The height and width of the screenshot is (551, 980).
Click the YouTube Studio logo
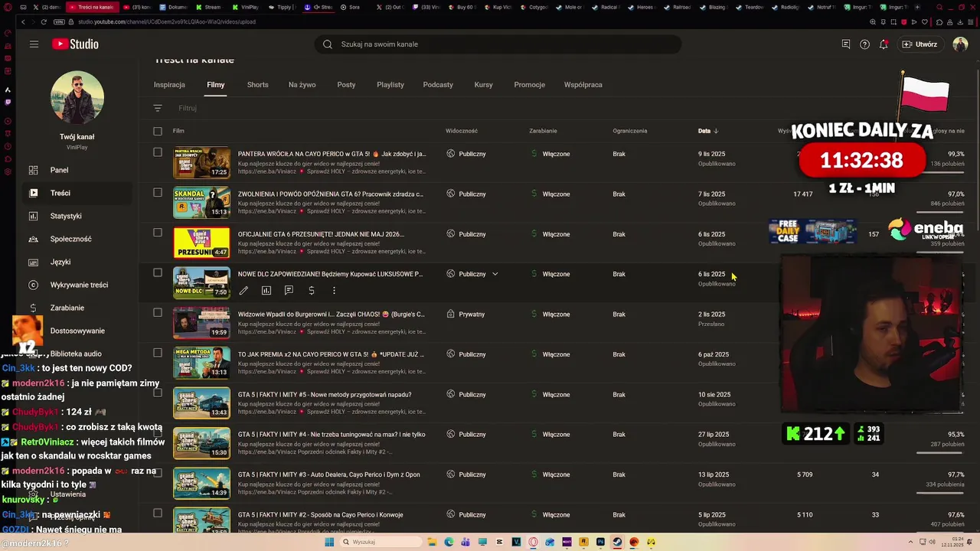pos(75,44)
